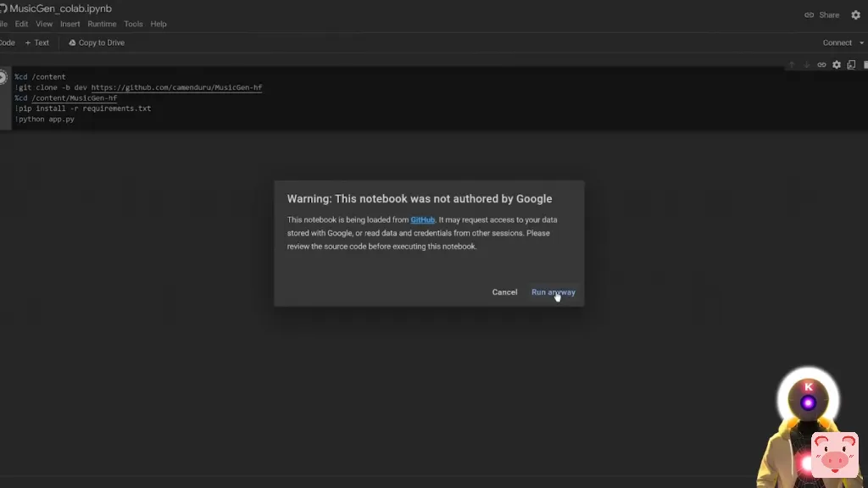Open the Runtime menu
The width and height of the screenshot is (868, 488).
[102, 24]
